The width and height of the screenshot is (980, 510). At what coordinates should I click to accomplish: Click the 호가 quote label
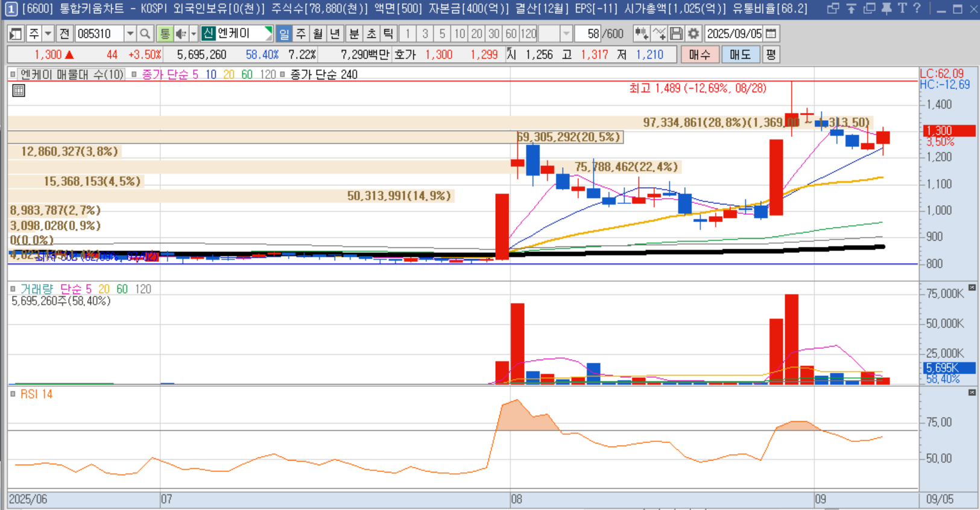point(405,54)
